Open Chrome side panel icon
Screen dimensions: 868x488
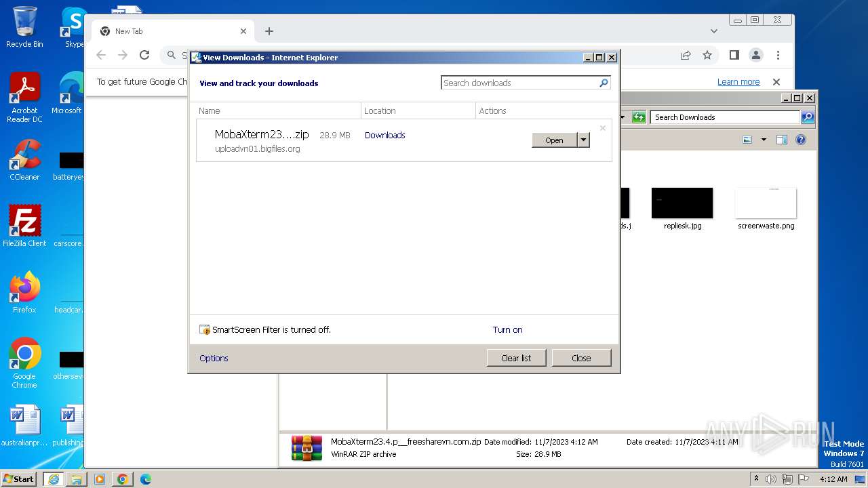tap(734, 55)
